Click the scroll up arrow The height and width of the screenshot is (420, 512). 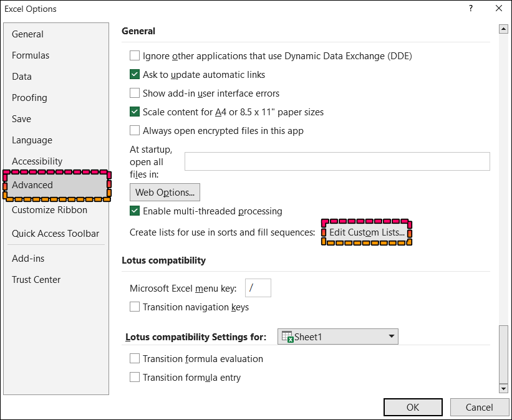tap(503, 29)
